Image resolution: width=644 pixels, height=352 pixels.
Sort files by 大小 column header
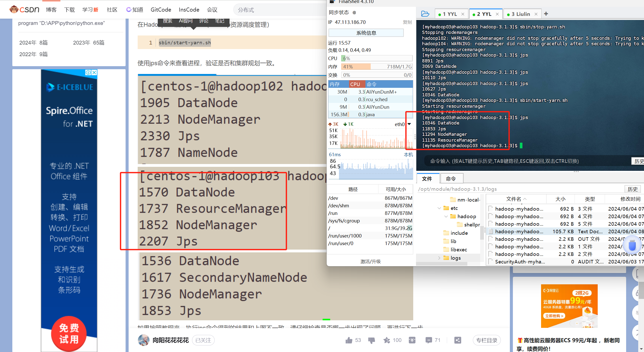[x=560, y=199]
